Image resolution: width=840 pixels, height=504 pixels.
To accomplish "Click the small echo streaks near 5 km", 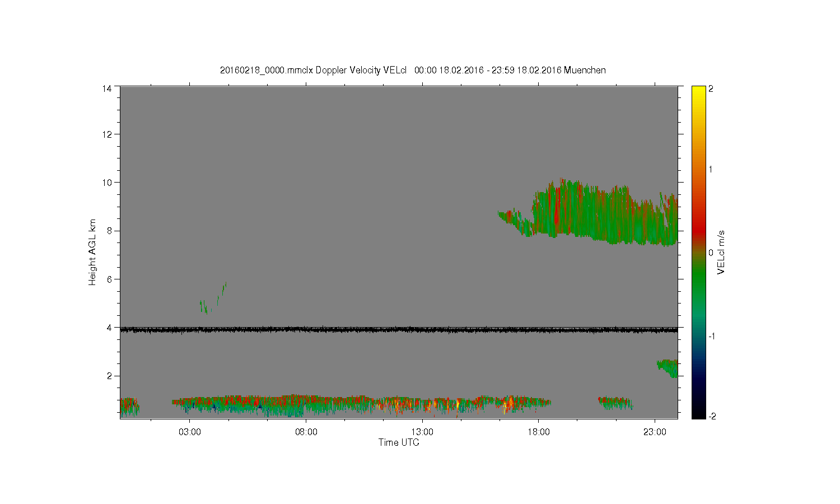I will [x=213, y=298].
